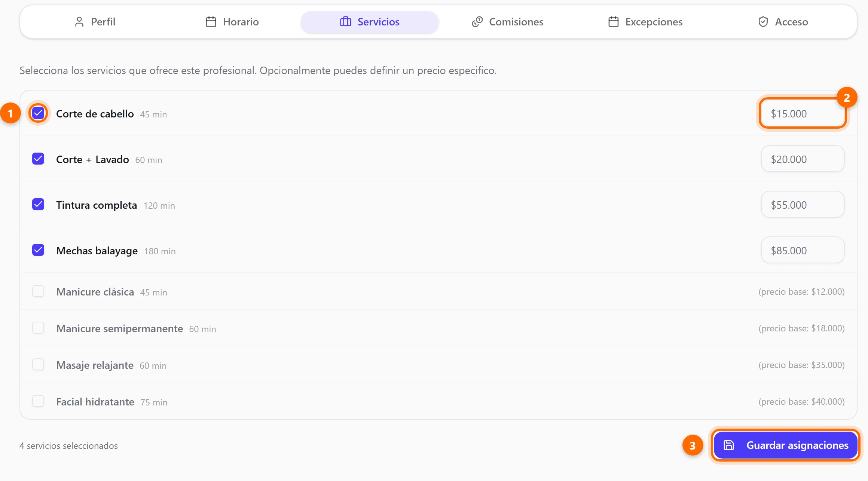This screenshot has width=868, height=481.
Task: Edit the $20.000 price for Corte + Lavado
Action: [803, 159]
